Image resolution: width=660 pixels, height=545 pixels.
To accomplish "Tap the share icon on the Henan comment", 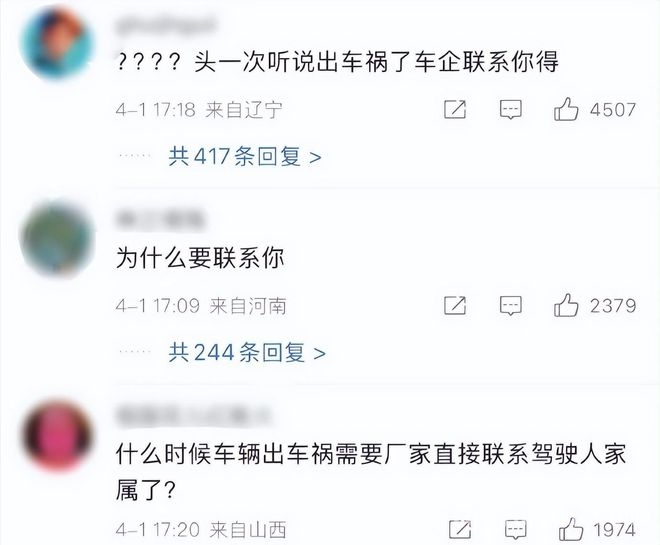I will pyautogui.click(x=455, y=306).
